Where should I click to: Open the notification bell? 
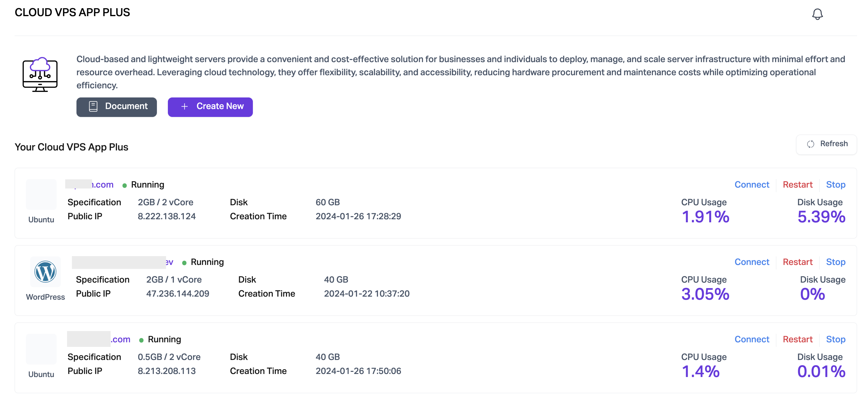[817, 14]
